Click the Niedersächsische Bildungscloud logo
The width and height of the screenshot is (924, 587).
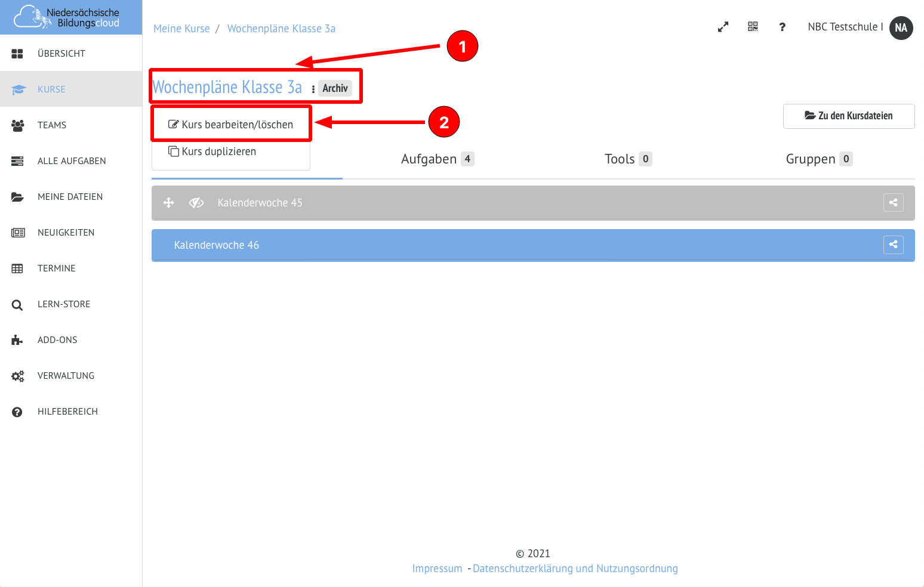70,17
